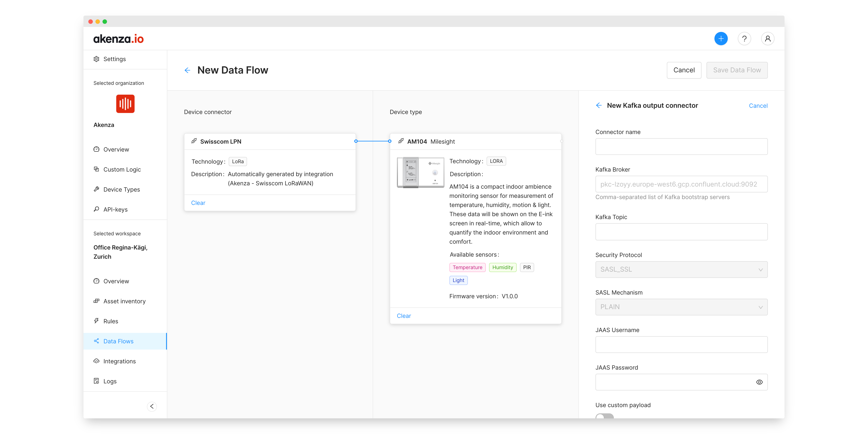
Task: Click the Logs document icon
Action: [x=96, y=381]
